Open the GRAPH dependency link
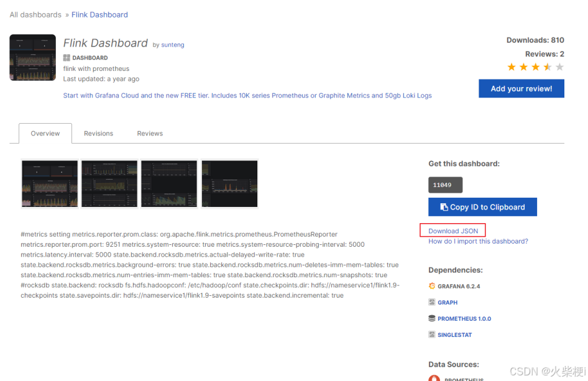Image resolution: width=588 pixels, height=381 pixels. click(x=448, y=302)
